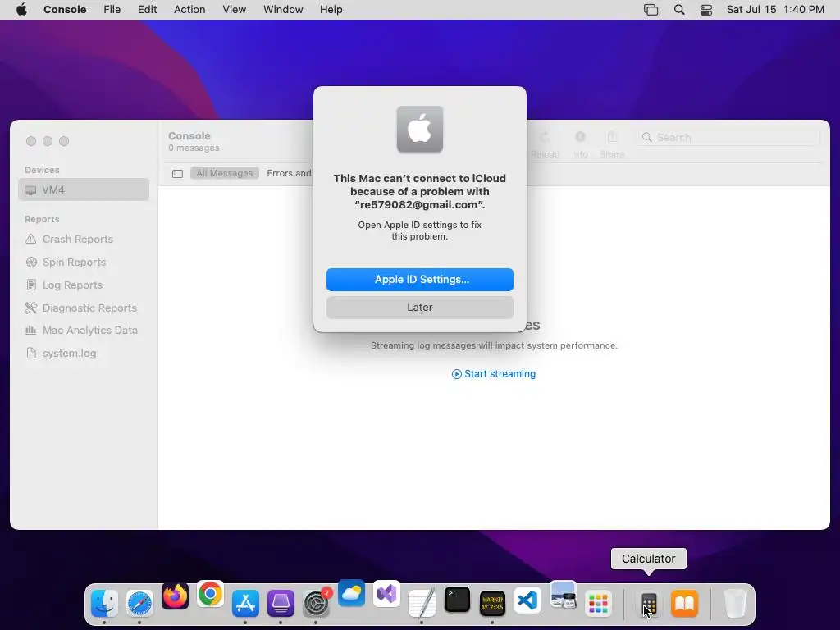Open System Preferences from the Dock

tap(316, 603)
